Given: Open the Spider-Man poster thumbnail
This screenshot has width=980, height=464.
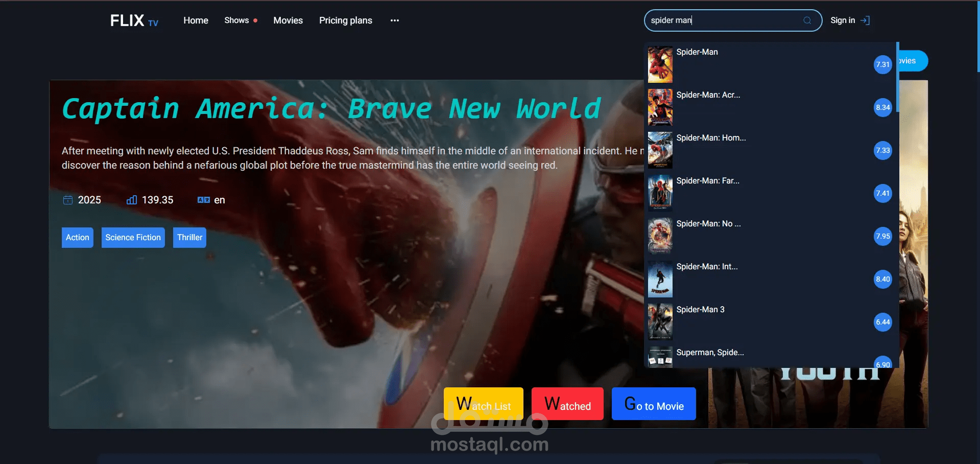Looking at the screenshot, I should 660,64.
